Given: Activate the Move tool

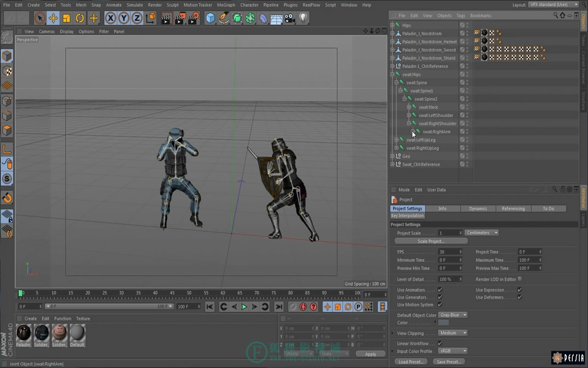Looking at the screenshot, I should [53, 18].
